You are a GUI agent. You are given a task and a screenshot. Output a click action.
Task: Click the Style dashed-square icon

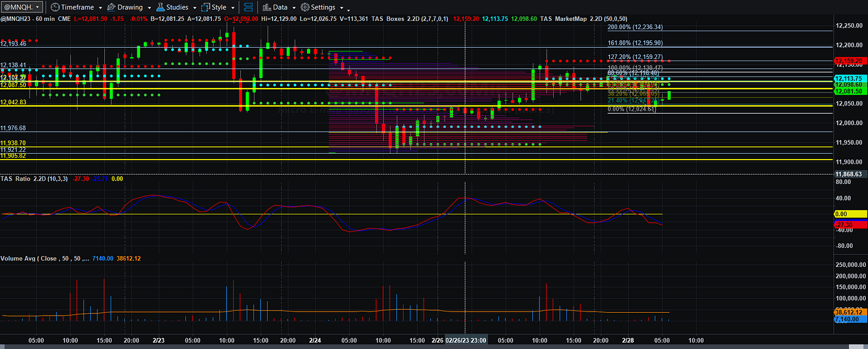pyautogui.click(x=206, y=7)
